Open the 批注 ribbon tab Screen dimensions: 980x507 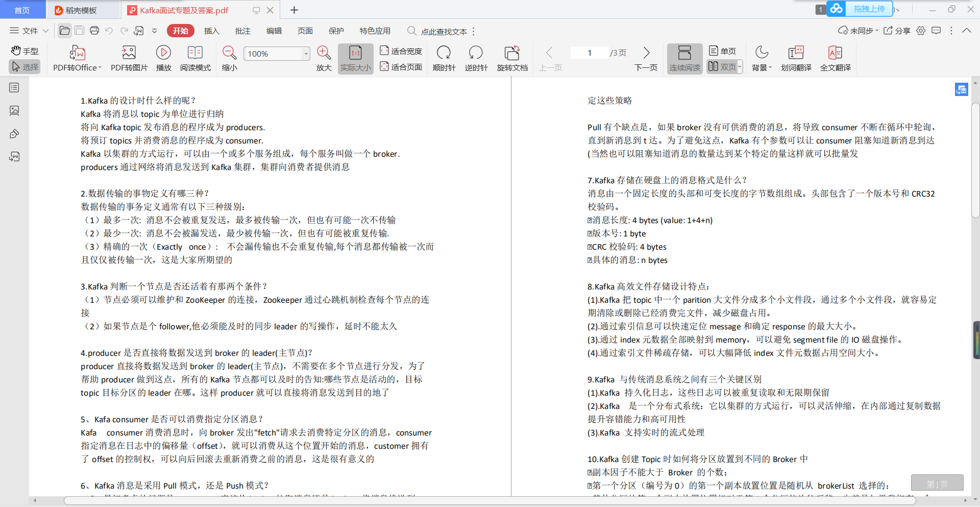click(242, 31)
